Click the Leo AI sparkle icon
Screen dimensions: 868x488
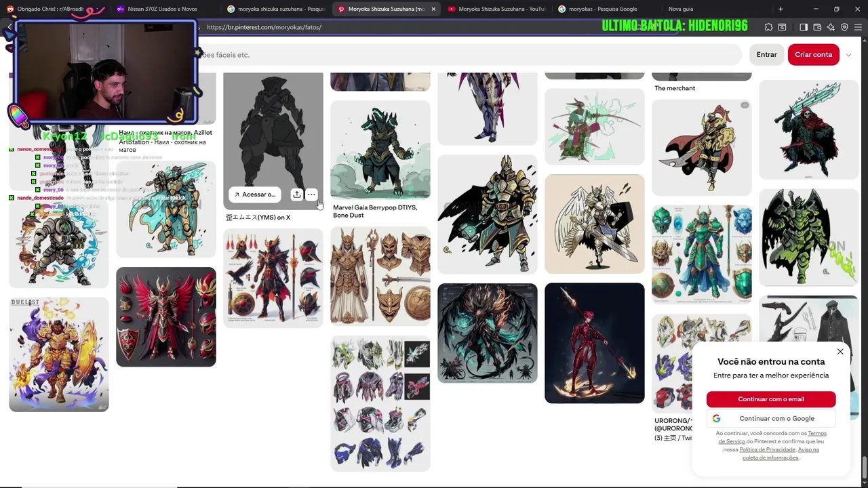pos(831,27)
